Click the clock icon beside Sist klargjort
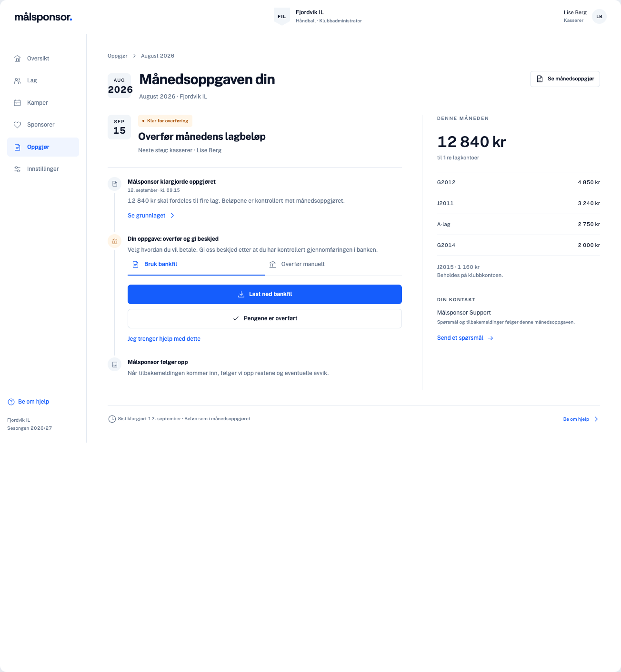This screenshot has width=621, height=672. [112, 419]
